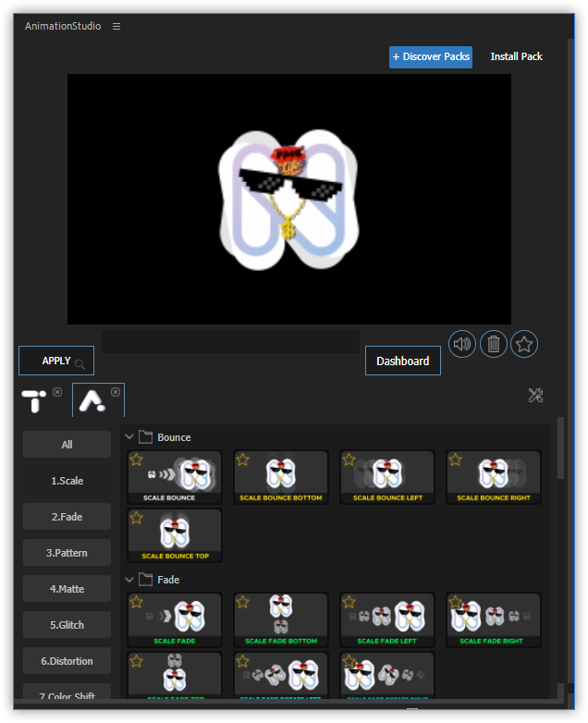Open the Dashboard
This screenshot has height=723, width=588.
point(402,361)
